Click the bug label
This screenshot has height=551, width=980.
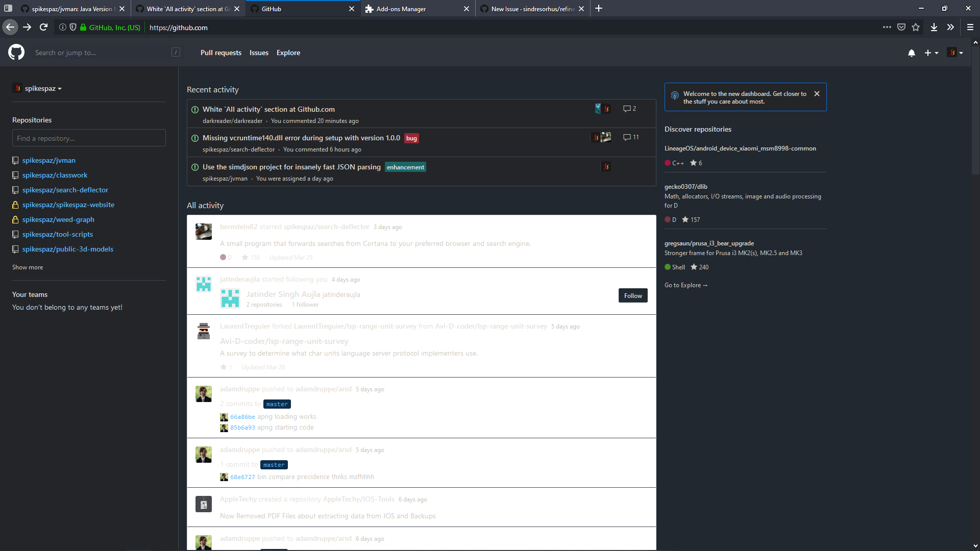pyautogui.click(x=411, y=138)
